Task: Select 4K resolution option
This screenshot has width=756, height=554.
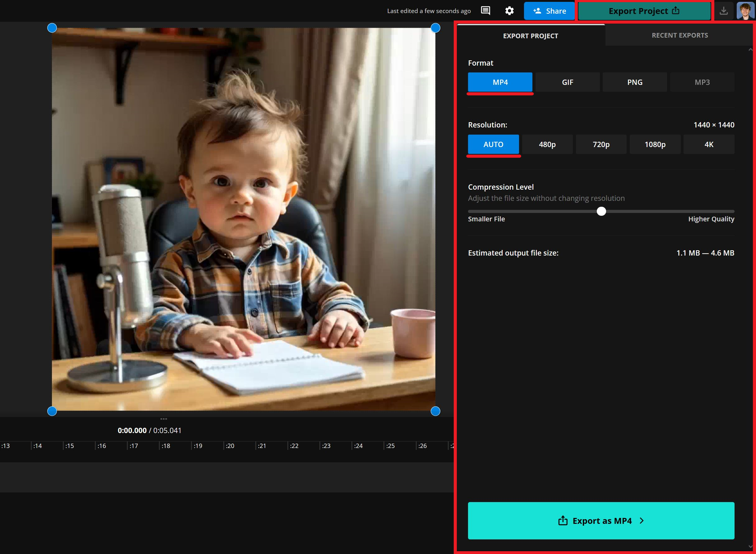Action: [x=709, y=145]
